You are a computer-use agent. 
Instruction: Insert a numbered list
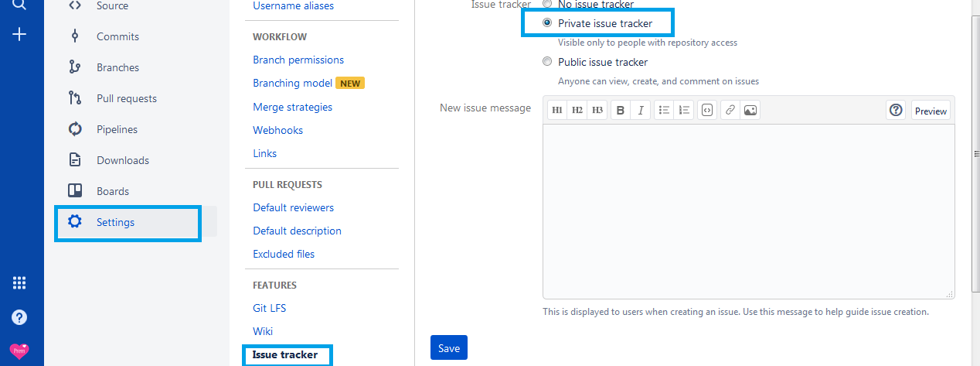683,111
